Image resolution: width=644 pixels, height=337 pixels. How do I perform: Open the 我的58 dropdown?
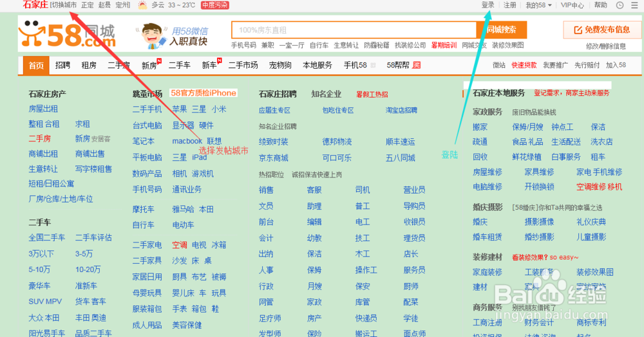coord(538,5)
